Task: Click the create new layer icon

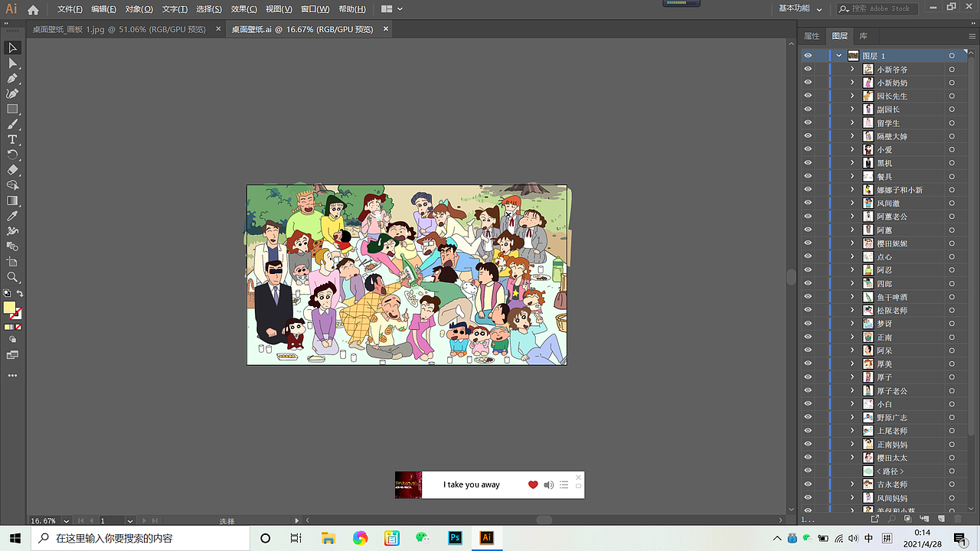Action: tap(942, 519)
